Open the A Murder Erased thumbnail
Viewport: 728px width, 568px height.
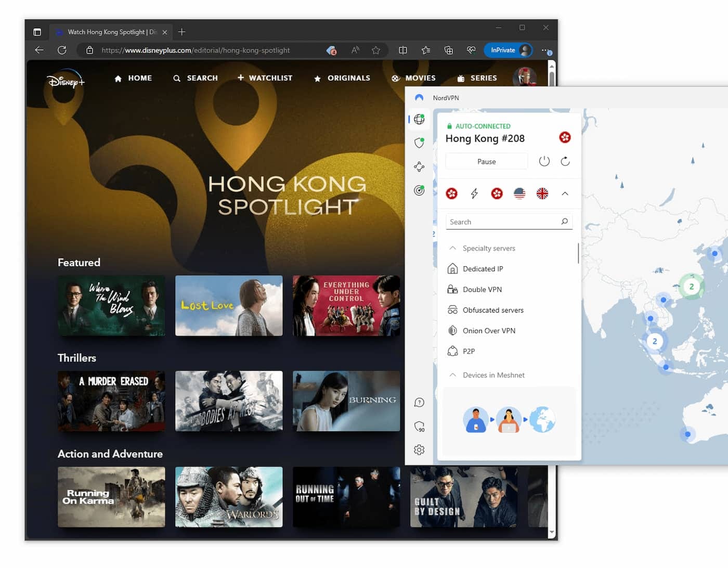111,401
